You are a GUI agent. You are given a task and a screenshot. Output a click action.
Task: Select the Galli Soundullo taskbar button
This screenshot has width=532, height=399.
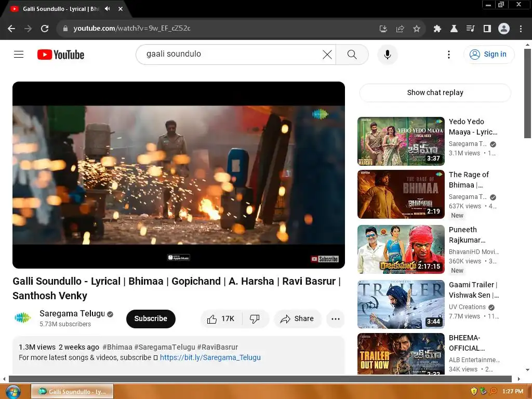click(72, 392)
